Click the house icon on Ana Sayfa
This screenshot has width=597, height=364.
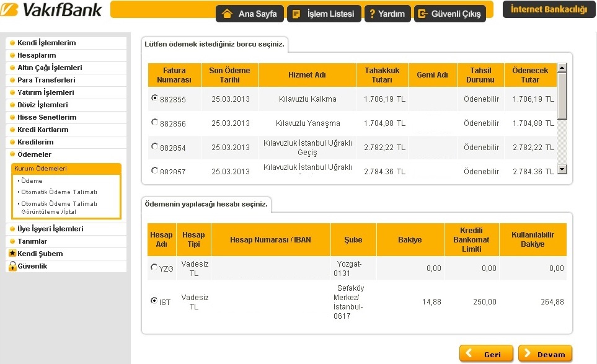(x=228, y=14)
